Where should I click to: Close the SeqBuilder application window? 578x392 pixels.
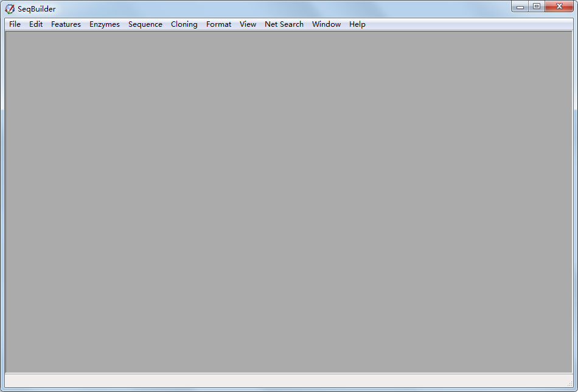coord(559,7)
